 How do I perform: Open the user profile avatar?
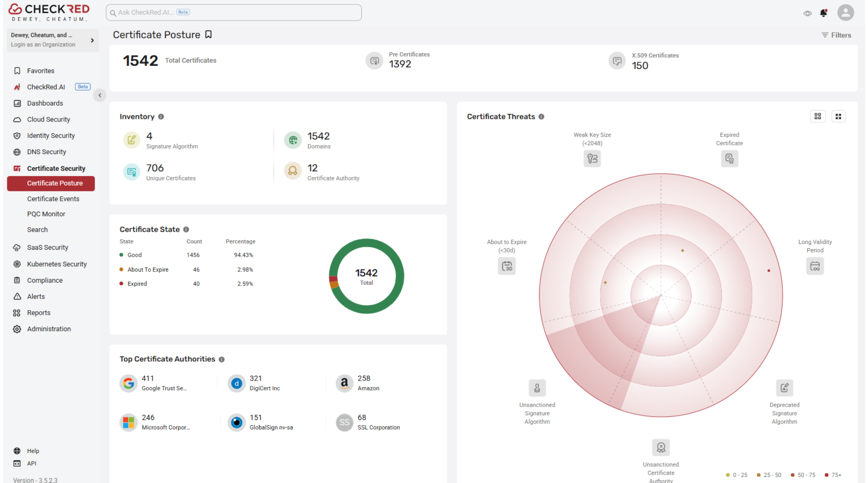click(845, 13)
